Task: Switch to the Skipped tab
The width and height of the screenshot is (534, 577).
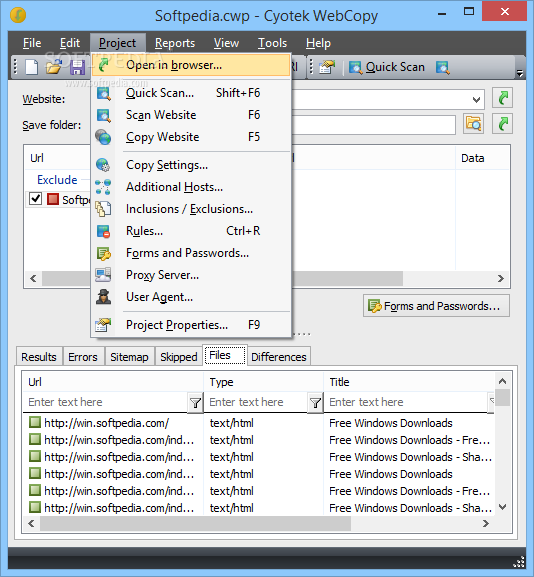Action: click(x=178, y=357)
